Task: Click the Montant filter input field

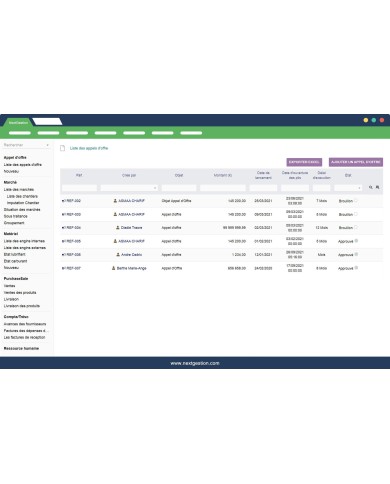Action: [x=223, y=188]
